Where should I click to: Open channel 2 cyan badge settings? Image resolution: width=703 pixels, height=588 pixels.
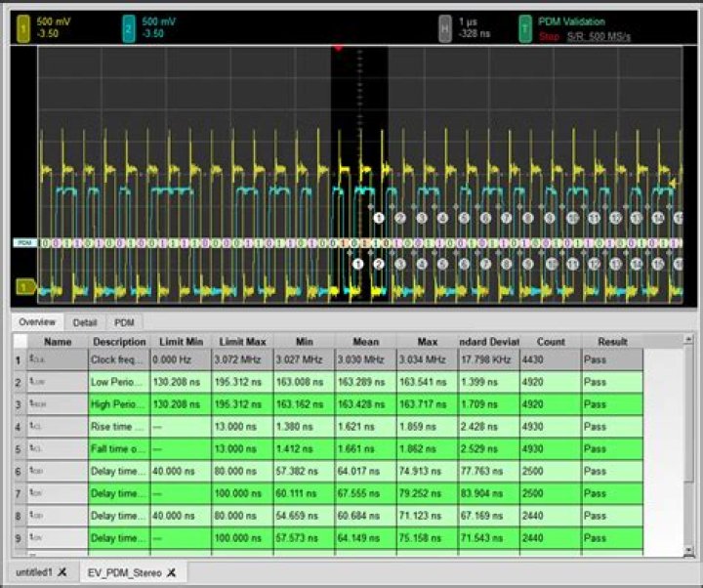[x=129, y=28]
